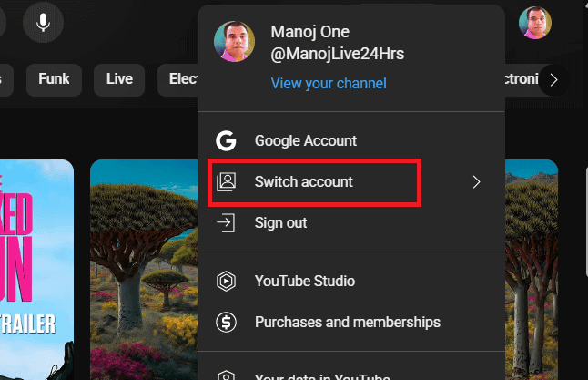Open YouTube Studio menu entry

pos(304,282)
